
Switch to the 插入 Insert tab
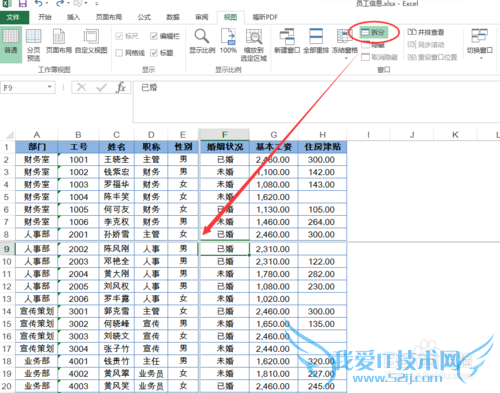coord(73,17)
